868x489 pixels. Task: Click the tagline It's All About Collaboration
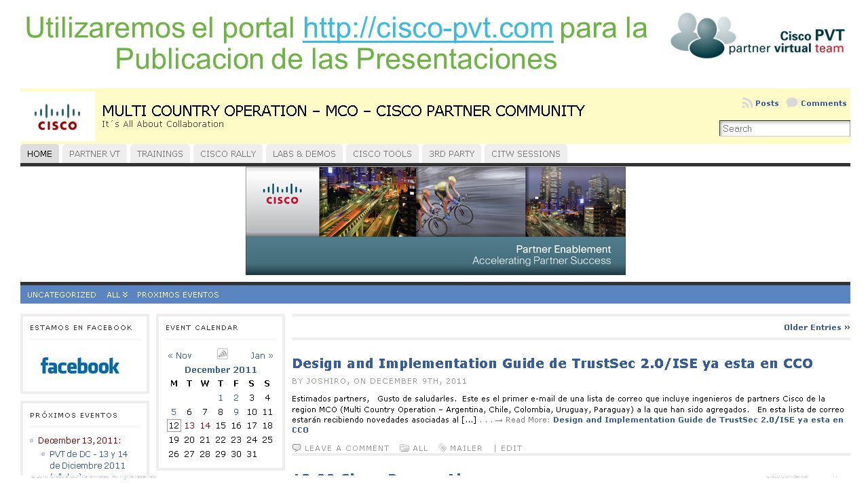click(163, 124)
